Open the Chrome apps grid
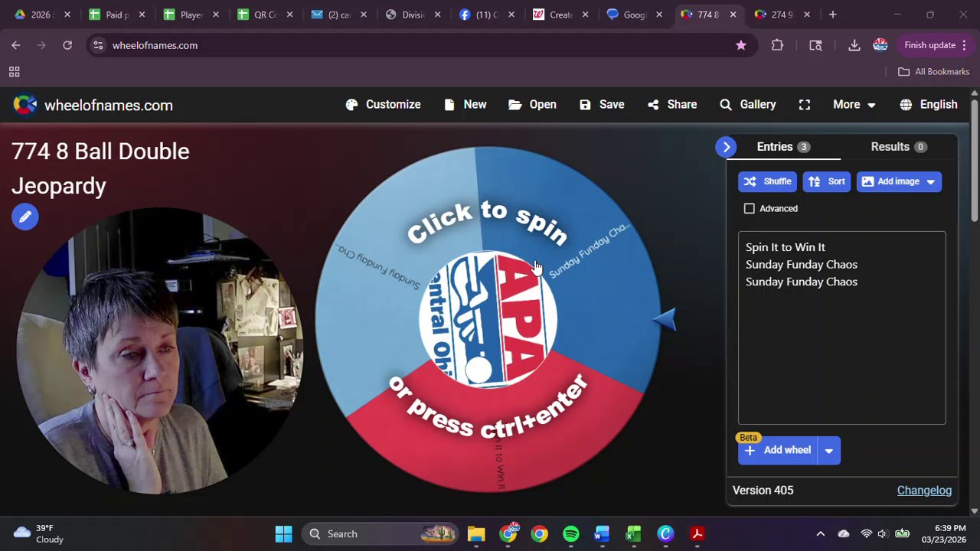 click(14, 72)
